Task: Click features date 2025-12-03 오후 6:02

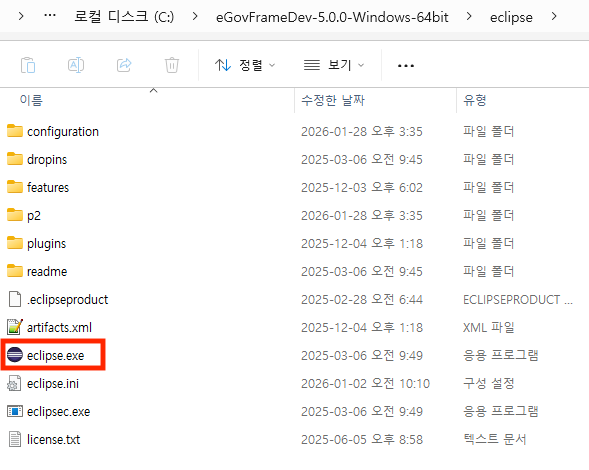Action: coord(362,187)
